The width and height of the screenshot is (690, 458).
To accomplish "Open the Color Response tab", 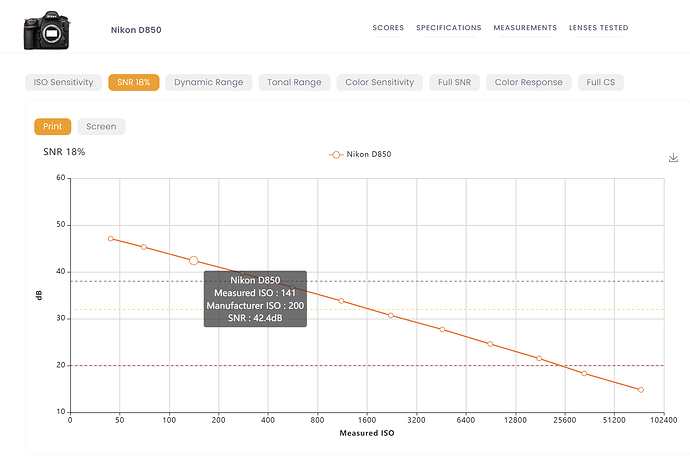I will (529, 82).
